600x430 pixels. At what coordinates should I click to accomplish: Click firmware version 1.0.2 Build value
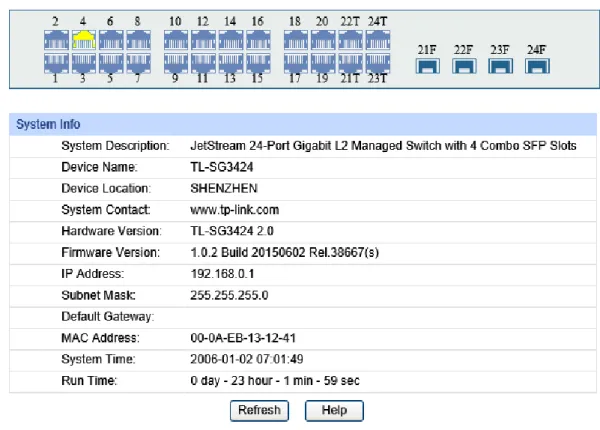coord(284,252)
